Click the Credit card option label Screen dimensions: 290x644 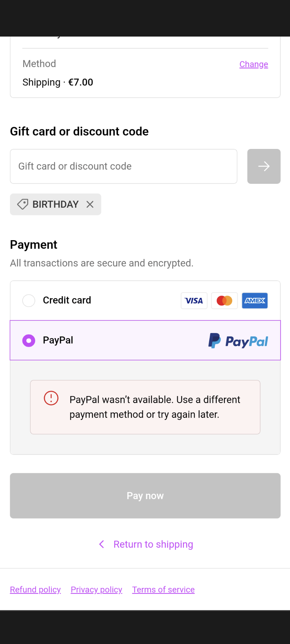click(67, 300)
